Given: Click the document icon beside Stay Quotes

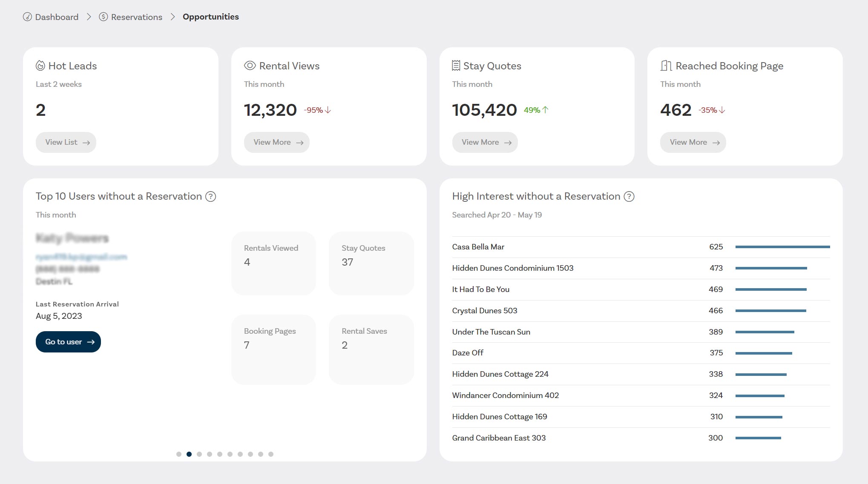Looking at the screenshot, I should click(x=455, y=66).
